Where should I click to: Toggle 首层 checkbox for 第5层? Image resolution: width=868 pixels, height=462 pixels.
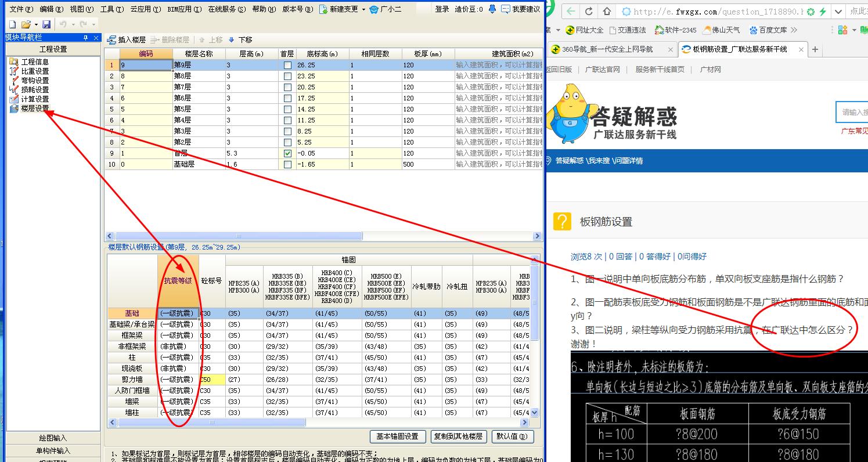[x=287, y=109]
